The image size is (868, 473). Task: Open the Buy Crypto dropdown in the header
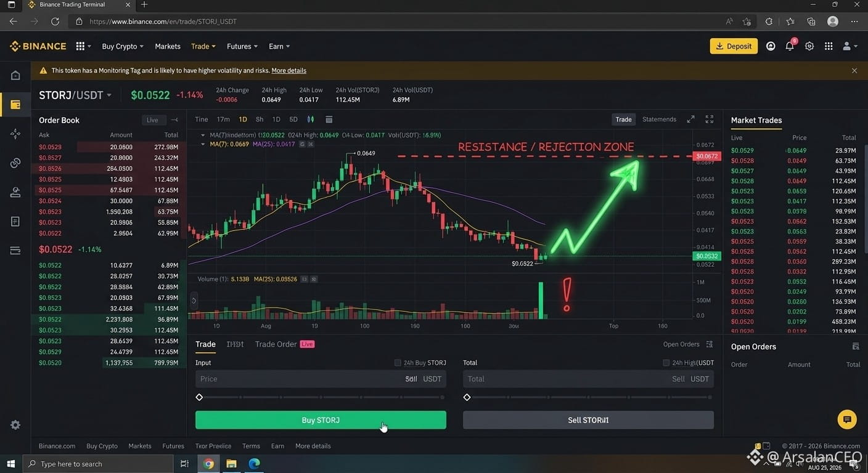pyautogui.click(x=123, y=46)
